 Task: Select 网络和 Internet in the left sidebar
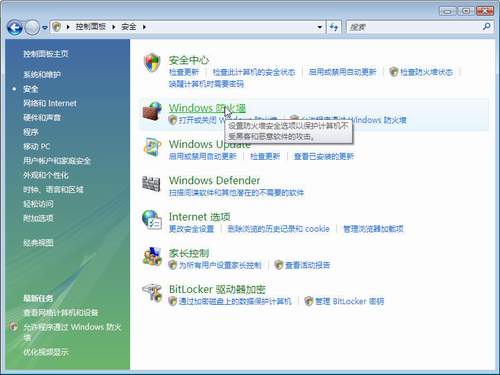click(50, 103)
